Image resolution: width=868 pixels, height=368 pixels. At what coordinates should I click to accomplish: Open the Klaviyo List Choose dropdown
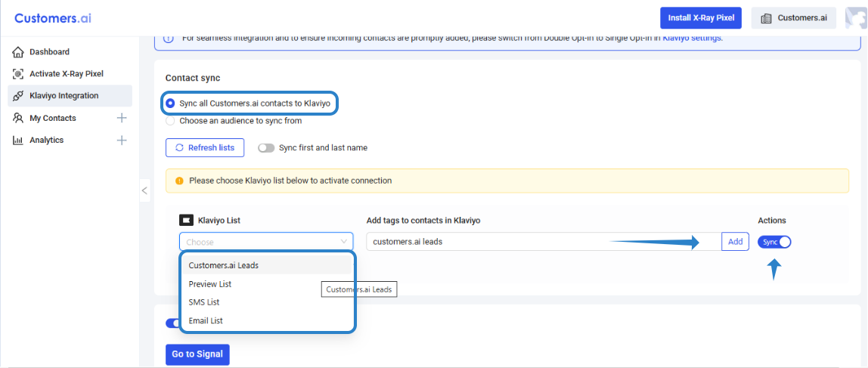pyautogui.click(x=266, y=242)
